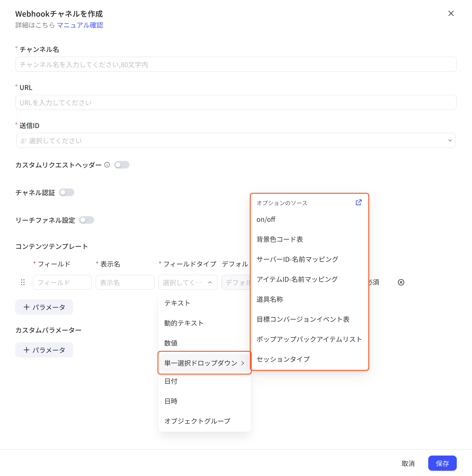
Task: Choose アイテムID-名前マッピング option
Action: [x=309, y=279]
